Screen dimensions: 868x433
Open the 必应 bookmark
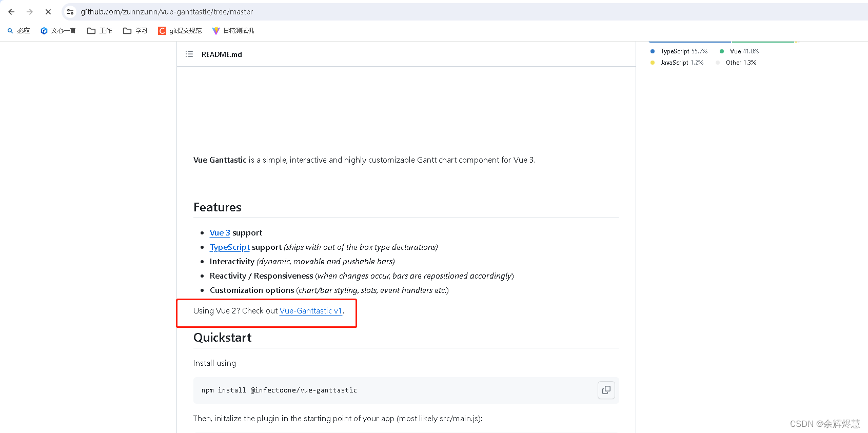18,31
